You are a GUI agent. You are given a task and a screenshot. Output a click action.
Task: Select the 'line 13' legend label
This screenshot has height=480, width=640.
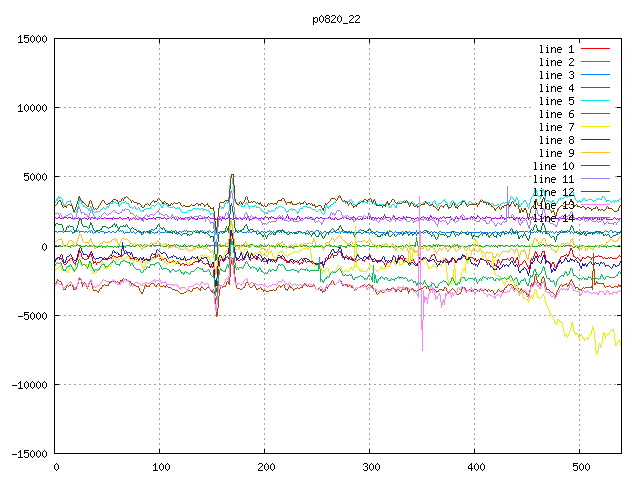coord(553,205)
